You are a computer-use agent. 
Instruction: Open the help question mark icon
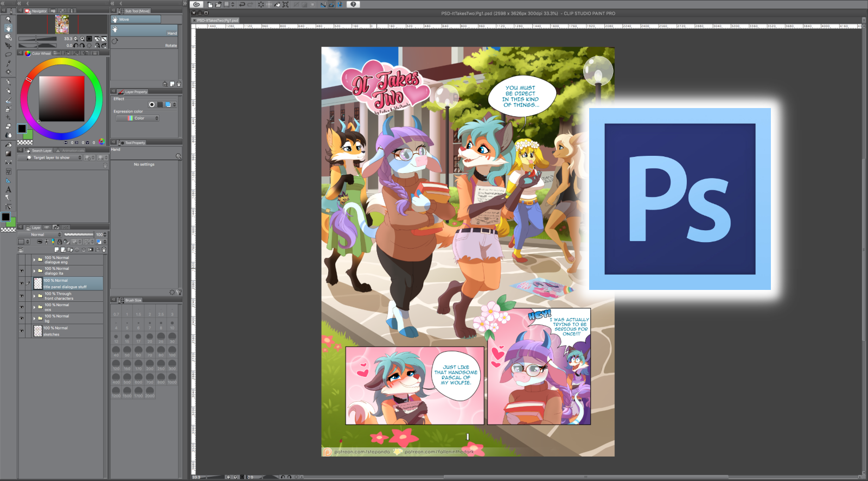[353, 4]
